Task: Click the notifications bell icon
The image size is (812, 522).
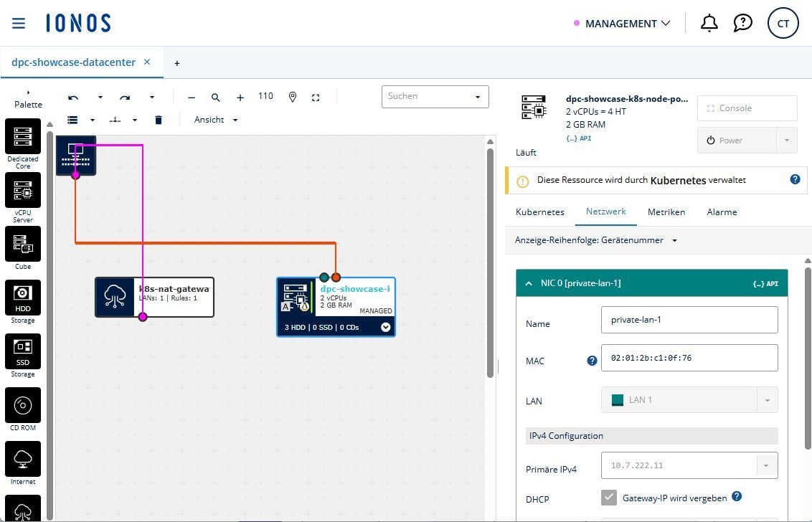Action: 709,24
